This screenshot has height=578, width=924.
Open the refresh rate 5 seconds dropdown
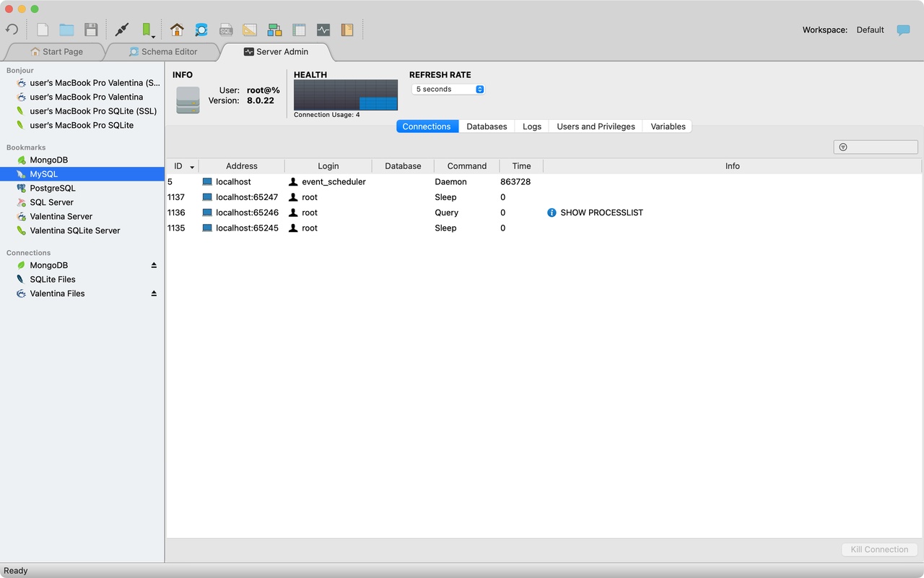(448, 90)
